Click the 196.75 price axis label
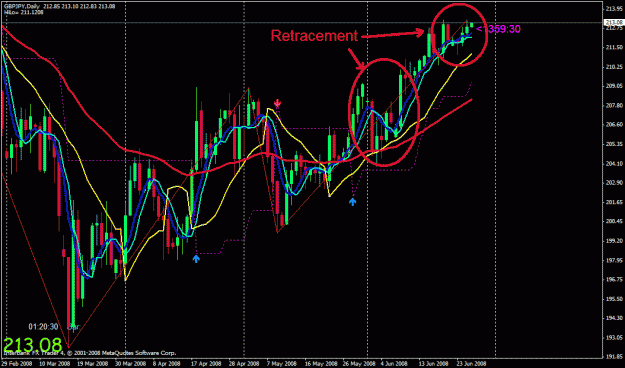This screenshot has height=368, width=625. 614,279
